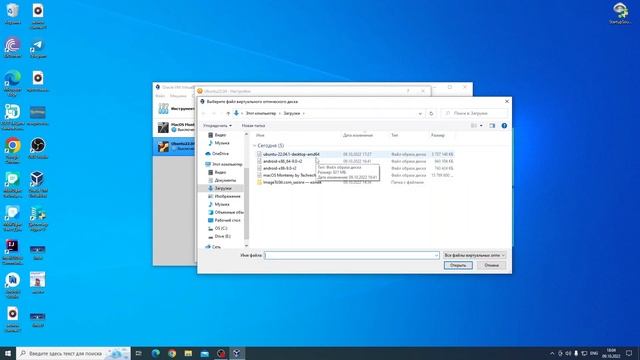Open Task View on the taskbar
This screenshot has height=360, width=640.
pos(138,353)
